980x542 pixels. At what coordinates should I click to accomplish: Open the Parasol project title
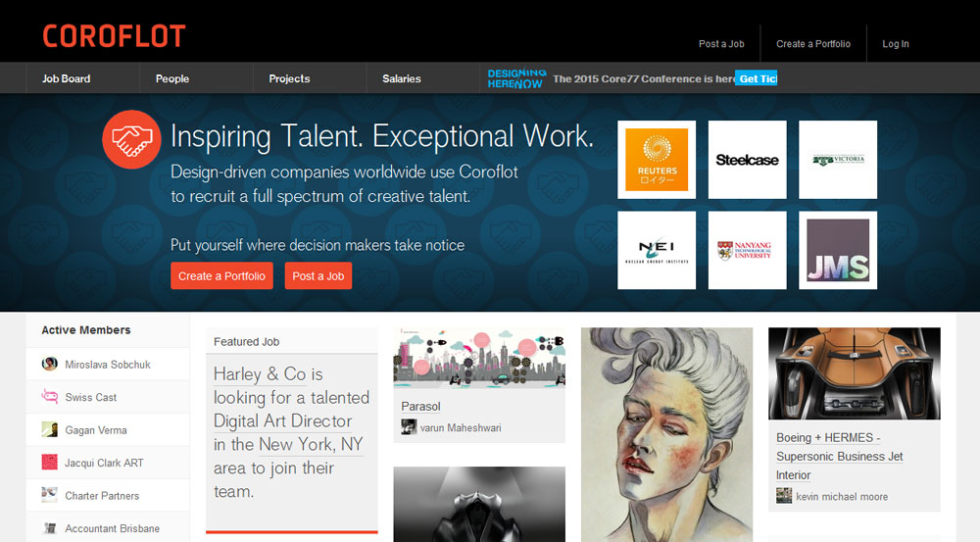click(x=420, y=407)
